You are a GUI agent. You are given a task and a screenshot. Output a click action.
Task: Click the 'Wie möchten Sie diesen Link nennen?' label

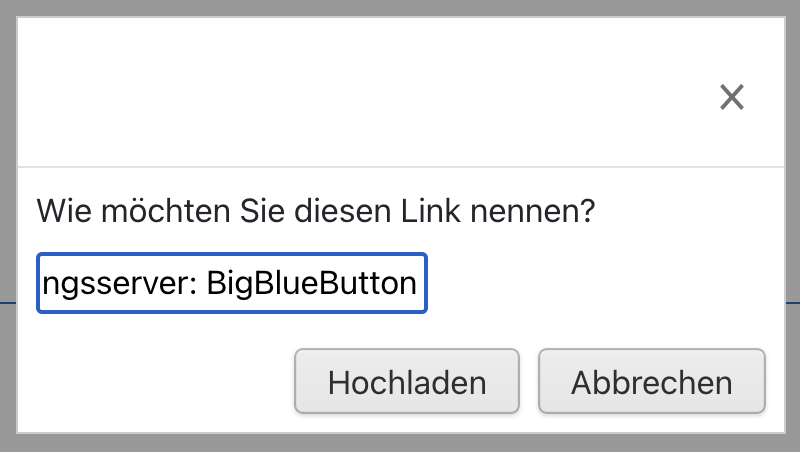click(316, 212)
